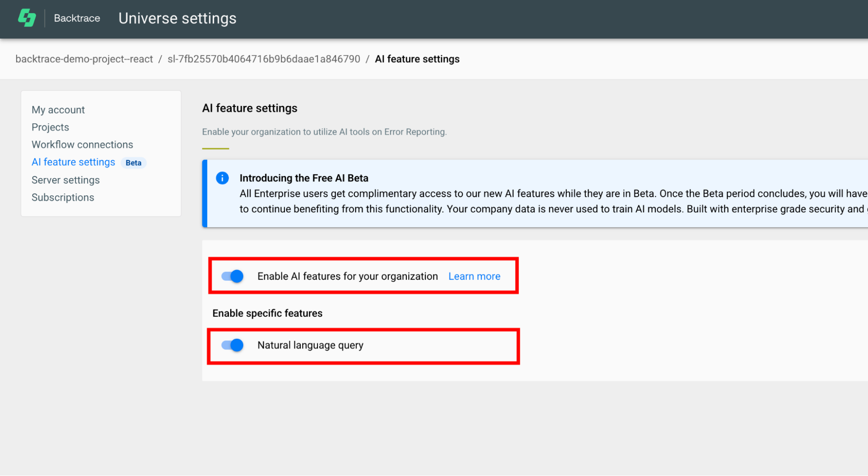The width and height of the screenshot is (868, 476).
Task: Click the Backtrace name in the header
Action: pos(77,18)
